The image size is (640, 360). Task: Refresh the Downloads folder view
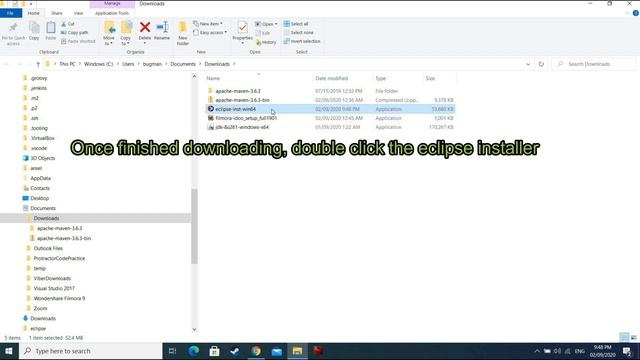pyautogui.click(x=541, y=64)
